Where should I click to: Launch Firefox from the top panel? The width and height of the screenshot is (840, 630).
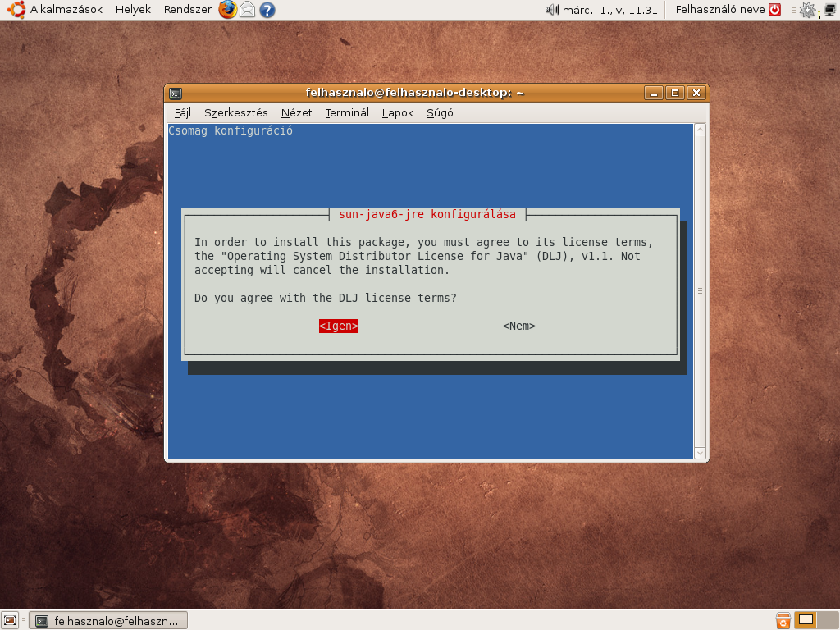pos(228,10)
